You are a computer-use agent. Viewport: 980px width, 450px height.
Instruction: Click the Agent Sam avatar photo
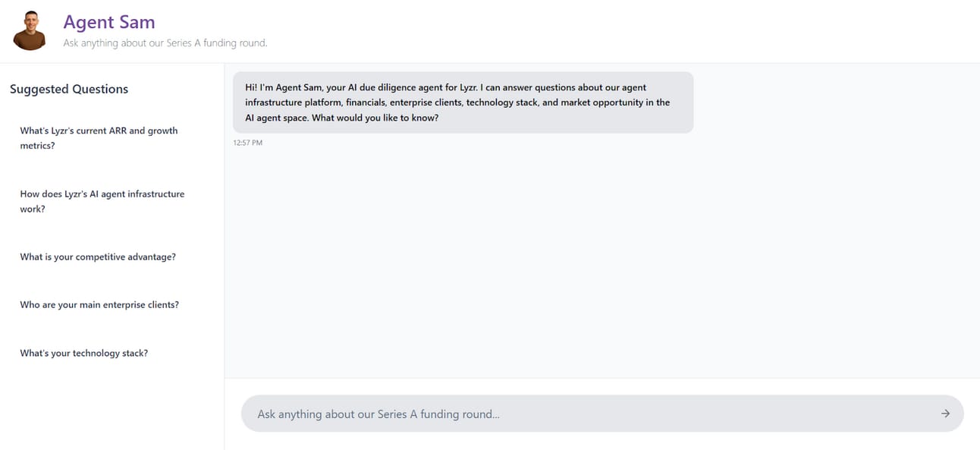point(30,31)
